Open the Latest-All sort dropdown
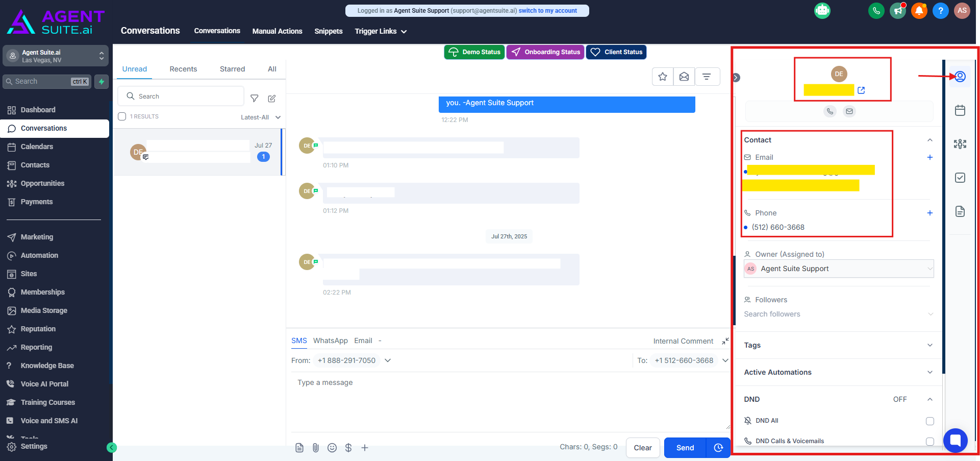 pyautogui.click(x=261, y=117)
